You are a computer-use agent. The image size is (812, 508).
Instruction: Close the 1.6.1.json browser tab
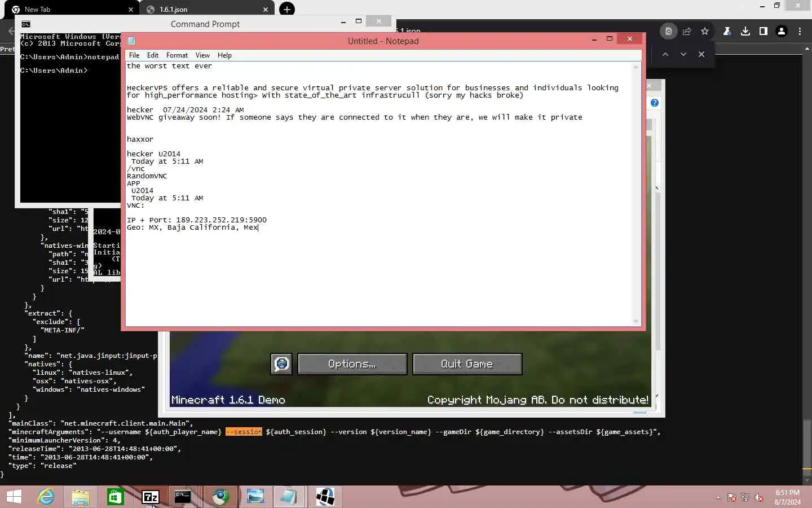266,10
